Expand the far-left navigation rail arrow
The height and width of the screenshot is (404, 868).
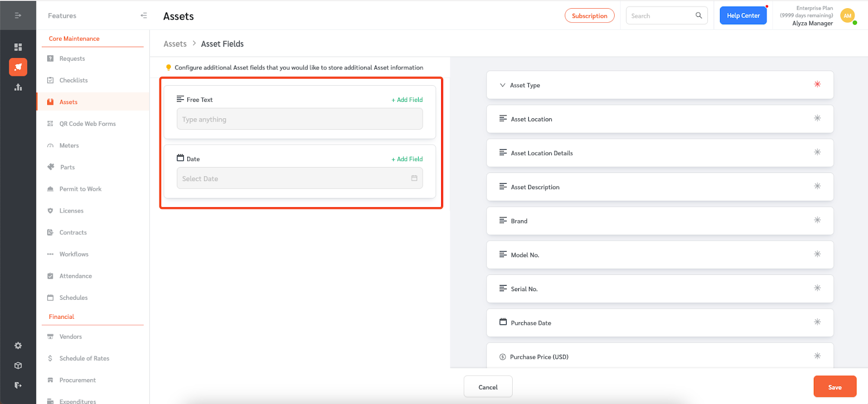click(x=18, y=15)
